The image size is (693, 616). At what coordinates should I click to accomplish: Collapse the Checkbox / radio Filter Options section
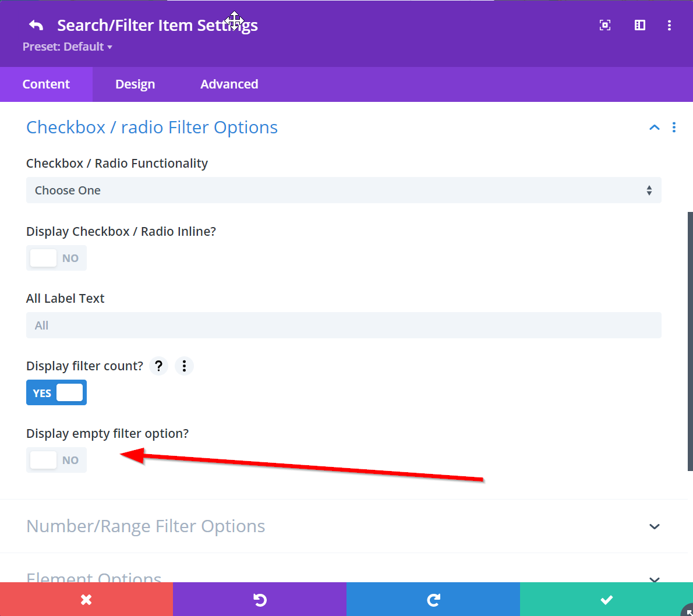click(655, 128)
